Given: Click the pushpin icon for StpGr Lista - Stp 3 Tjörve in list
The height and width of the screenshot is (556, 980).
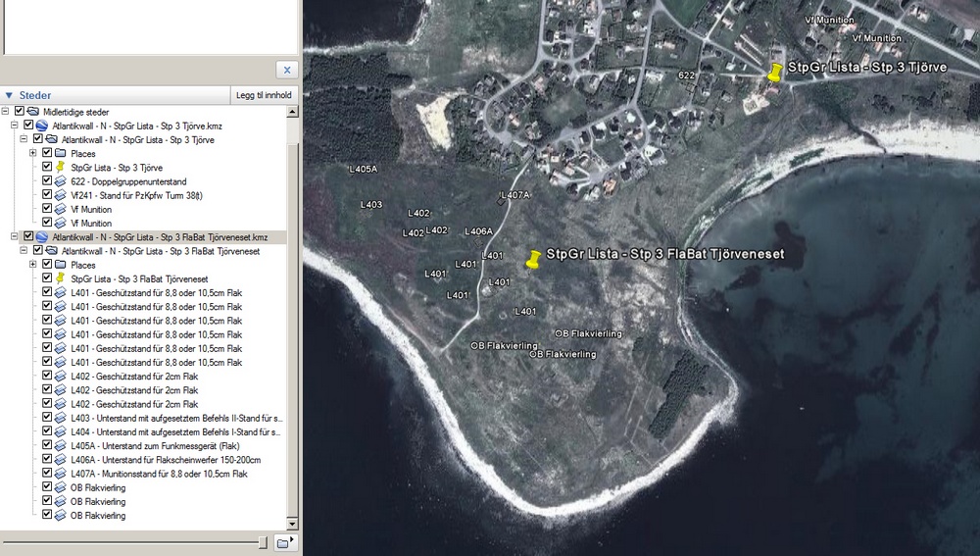Looking at the screenshot, I should (60, 168).
